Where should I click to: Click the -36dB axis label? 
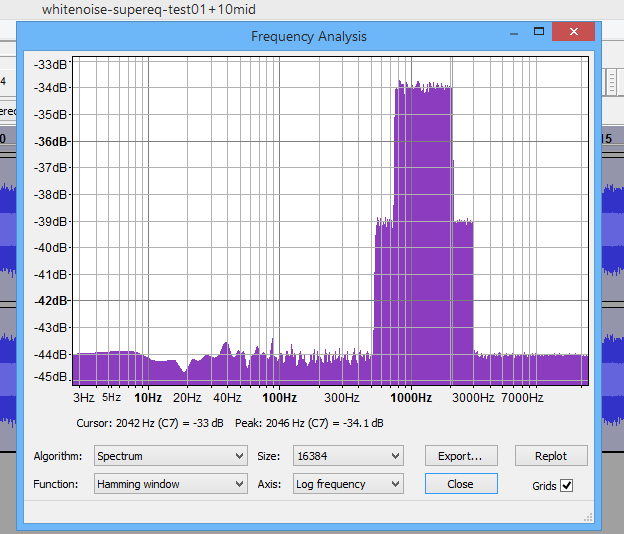51,142
